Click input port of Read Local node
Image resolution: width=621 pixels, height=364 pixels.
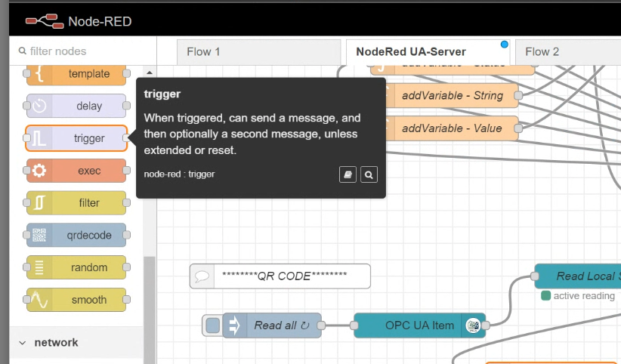click(535, 276)
